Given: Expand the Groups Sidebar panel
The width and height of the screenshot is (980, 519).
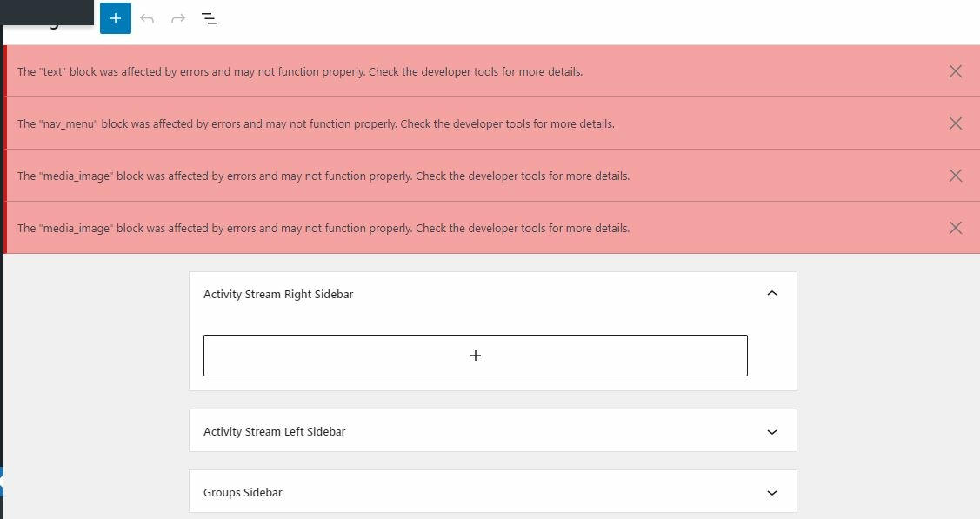Looking at the screenshot, I should 772,493.
